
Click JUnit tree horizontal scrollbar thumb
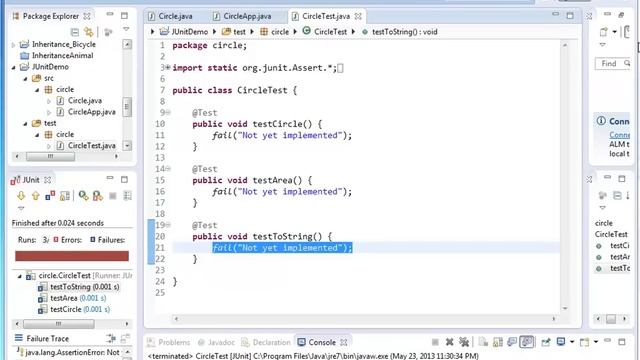coord(59,324)
